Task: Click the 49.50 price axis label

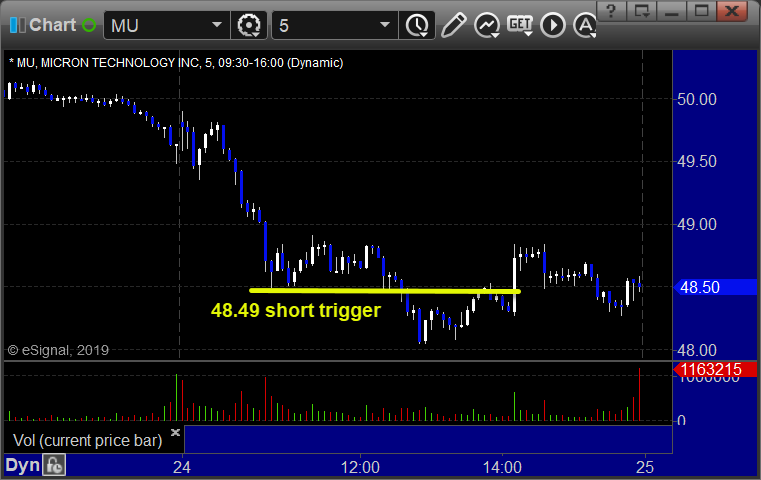Action: [x=697, y=162]
